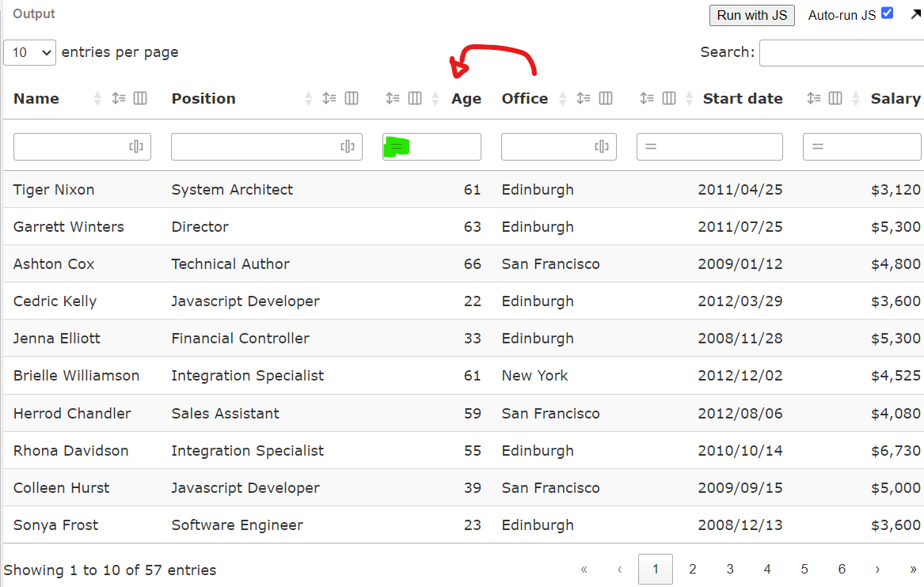This screenshot has height=587, width=924.
Task: Click contains-filter icon in Name search box
Action: (x=136, y=146)
